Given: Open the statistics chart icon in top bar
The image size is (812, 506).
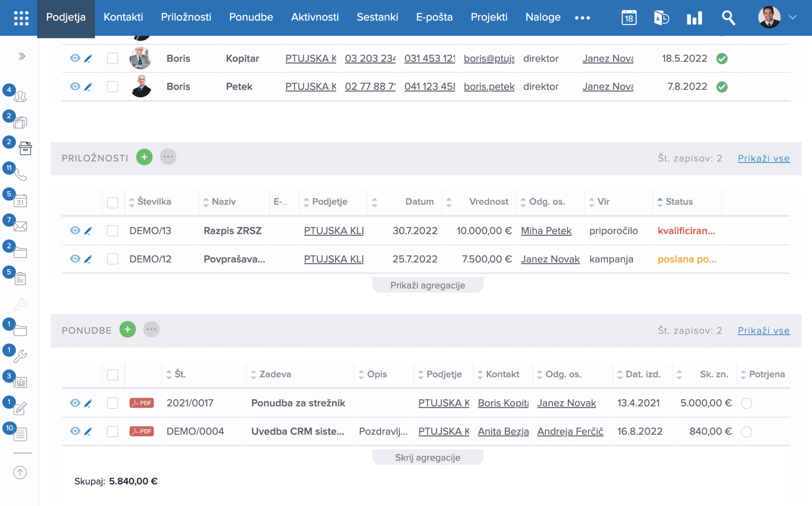Looking at the screenshot, I should 694,17.
